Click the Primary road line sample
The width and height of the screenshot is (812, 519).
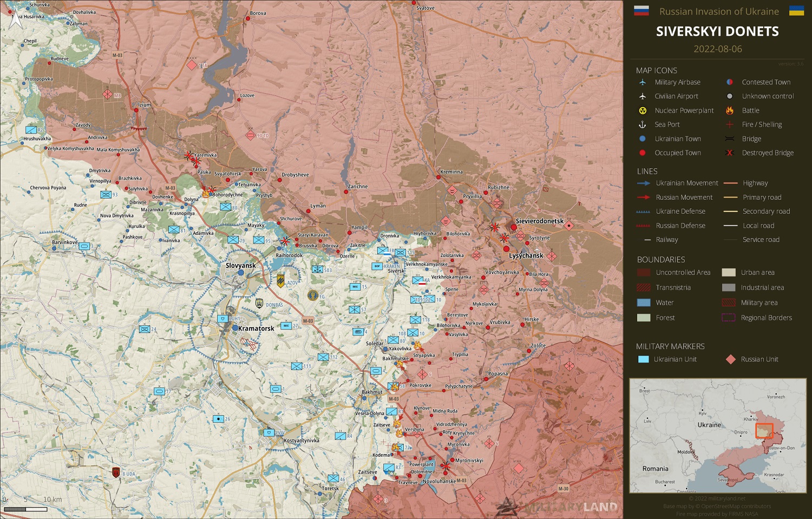point(731,197)
